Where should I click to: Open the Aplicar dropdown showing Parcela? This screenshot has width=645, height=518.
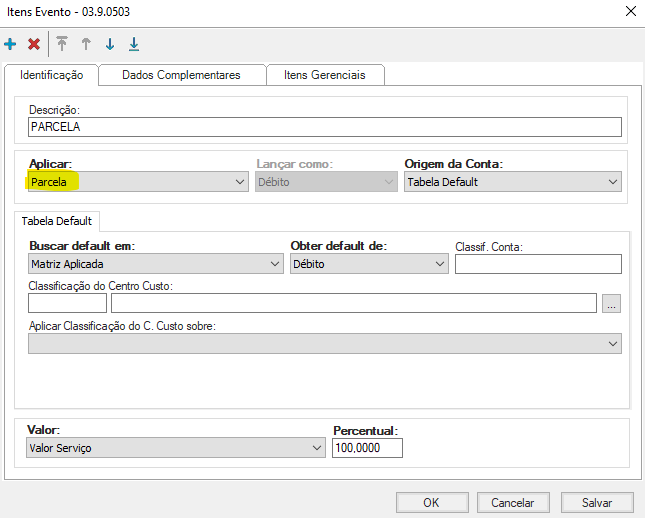pyautogui.click(x=138, y=182)
